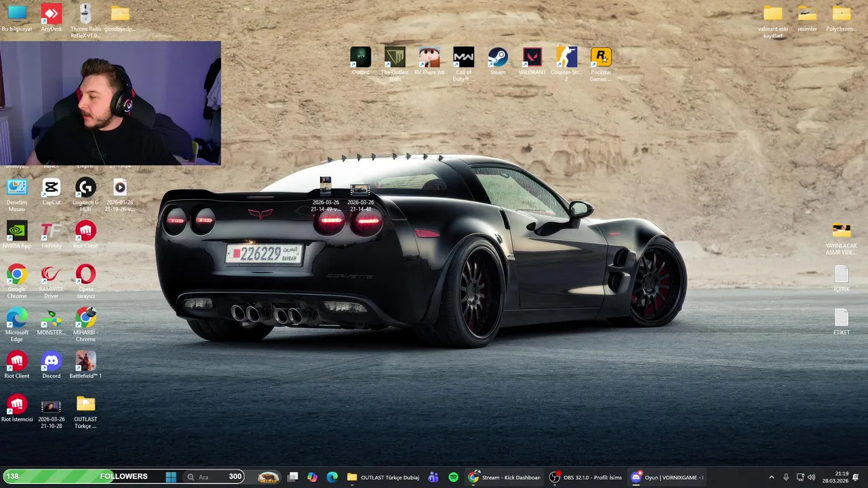868x488 pixels.
Task: Open Bu bilgisayar desktop icon
Action: click(x=17, y=18)
